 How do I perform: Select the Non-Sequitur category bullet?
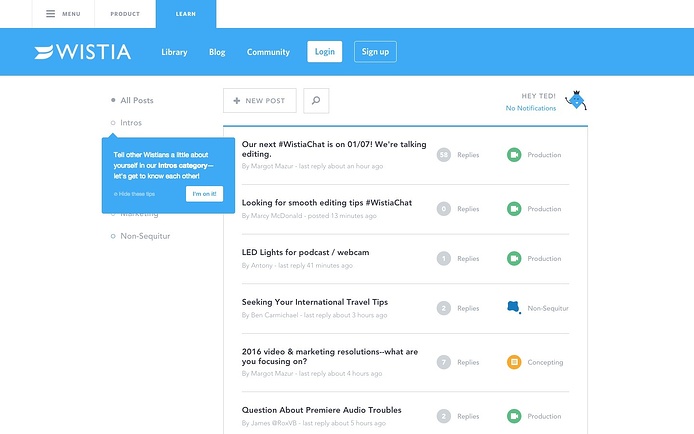[113, 236]
